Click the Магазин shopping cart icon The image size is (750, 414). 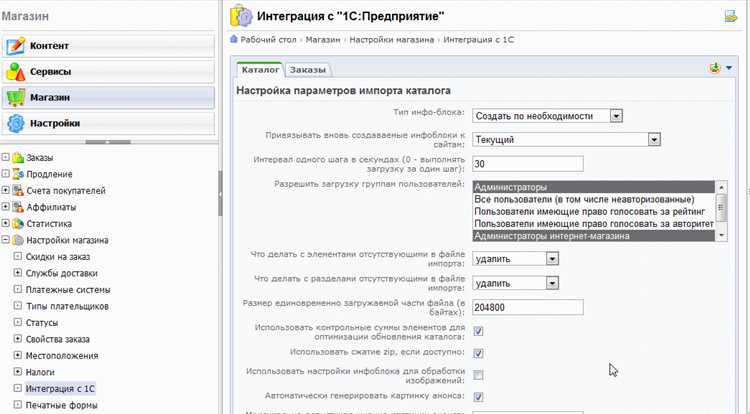click(x=16, y=98)
